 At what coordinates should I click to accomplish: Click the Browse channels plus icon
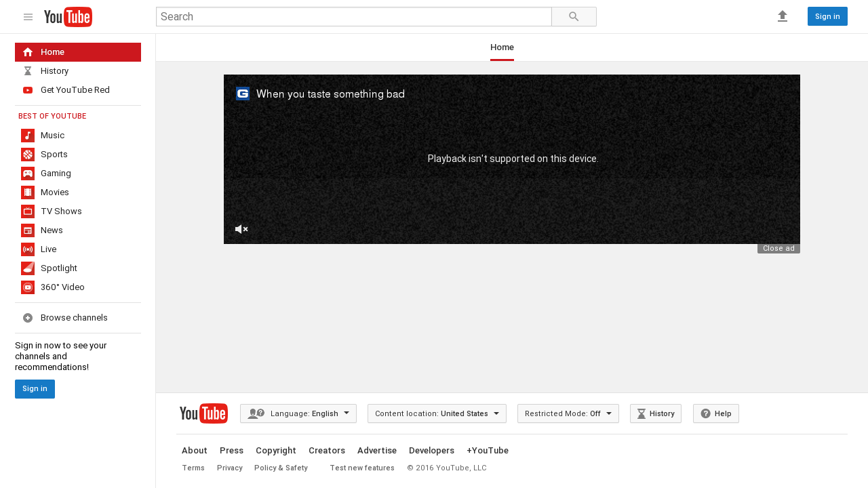pyautogui.click(x=28, y=318)
